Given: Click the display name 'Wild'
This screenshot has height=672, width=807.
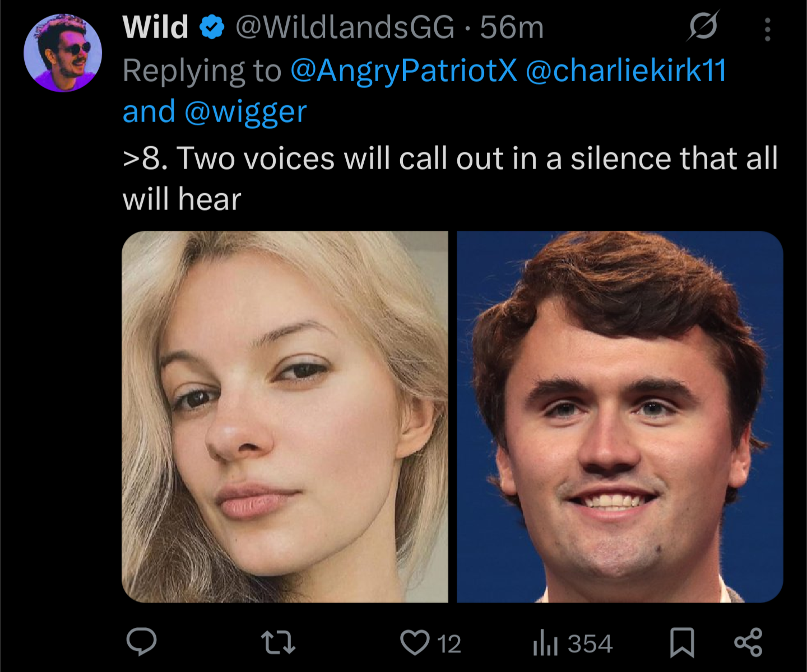Looking at the screenshot, I should click(155, 27).
